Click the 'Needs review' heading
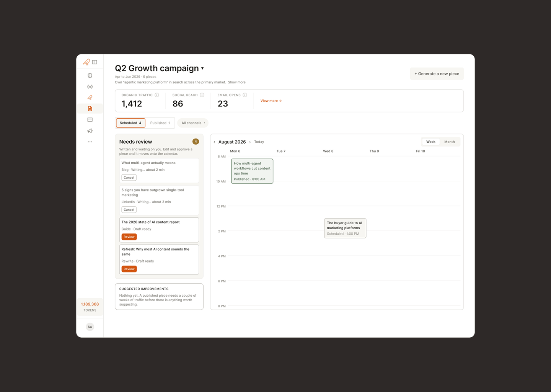 [135, 142]
